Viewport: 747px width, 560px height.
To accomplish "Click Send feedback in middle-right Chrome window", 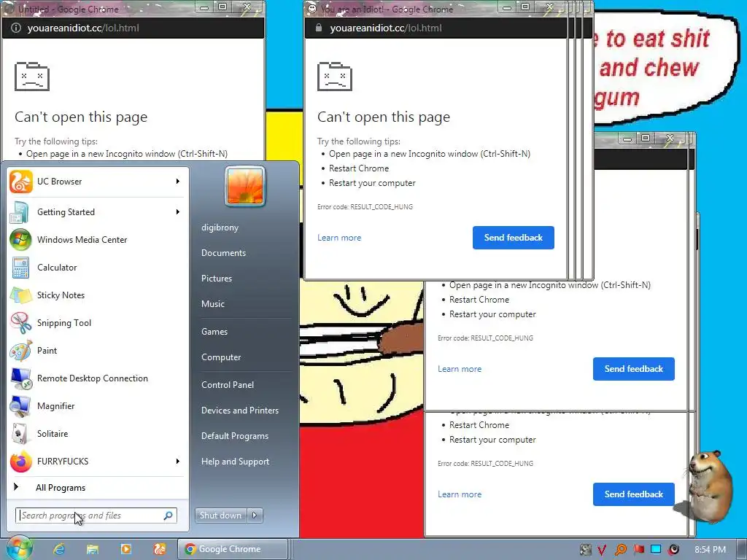I will pyautogui.click(x=634, y=369).
